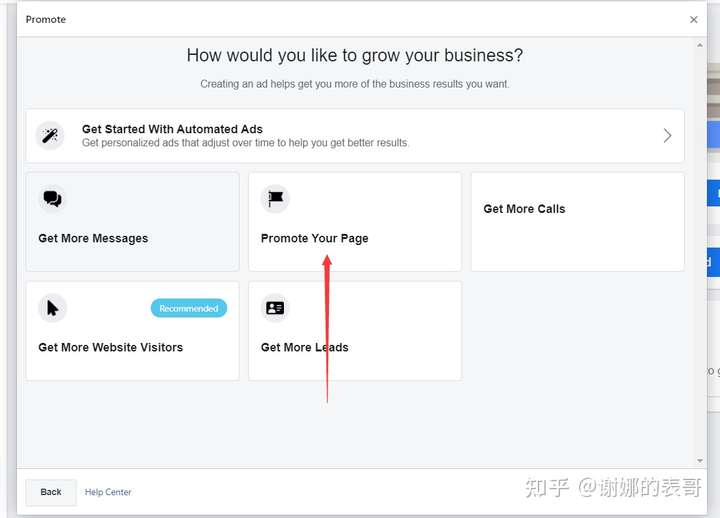Image resolution: width=720 pixels, height=518 pixels.
Task: Go Back to previous step
Action: 51,492
